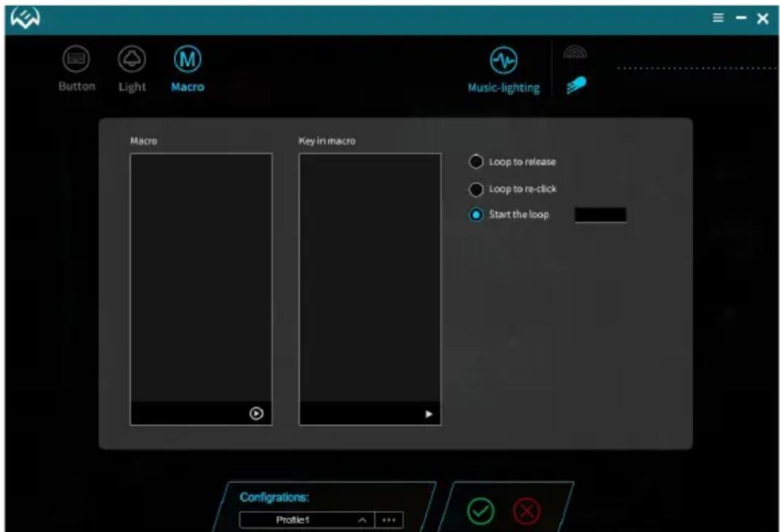Image resolution: width=780 pixels, height=532 pixels.
Task: Click the rainbow lighting effect icon
Action: click(575, 52)
